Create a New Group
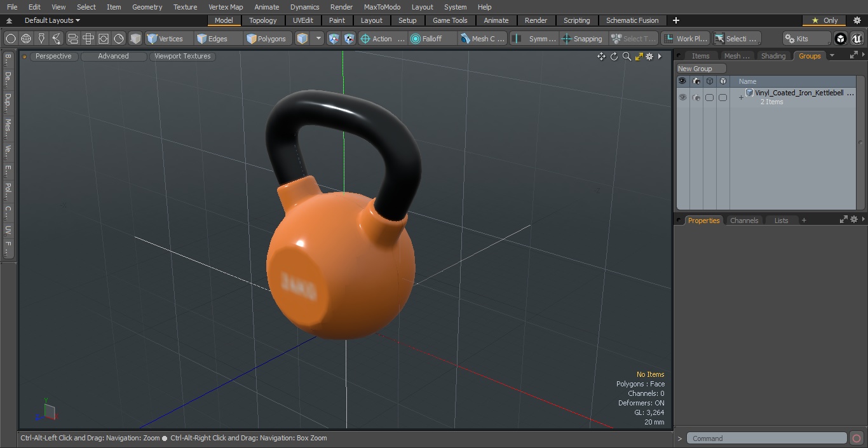Viewport: 868px width, 448px height. point(701,69)
